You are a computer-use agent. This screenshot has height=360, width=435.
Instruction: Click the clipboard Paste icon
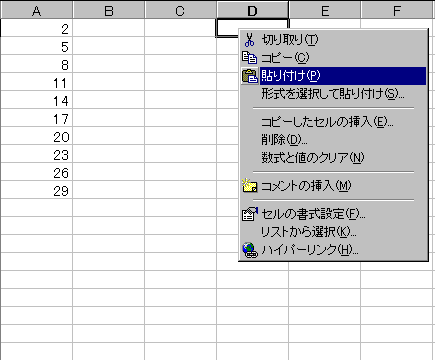click(x=249, y=76)
